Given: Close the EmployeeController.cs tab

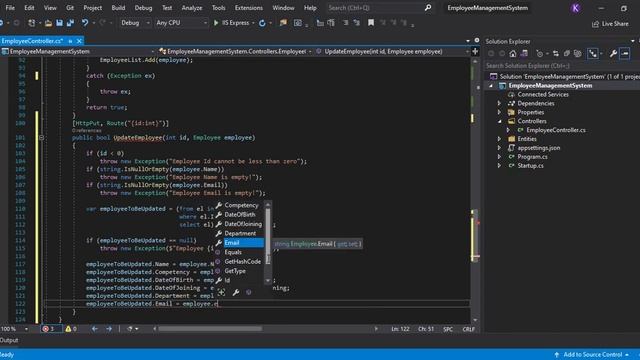Looking at the screenshot, I should (79, 41).
